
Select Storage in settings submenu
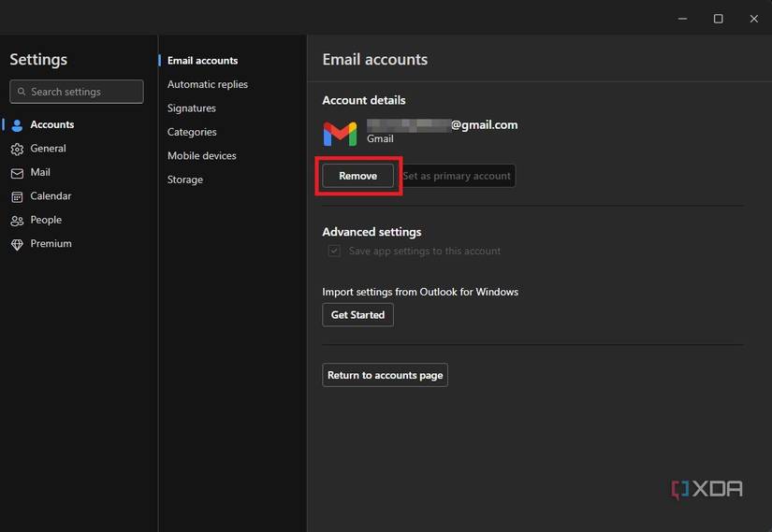[x=184, y=180]
